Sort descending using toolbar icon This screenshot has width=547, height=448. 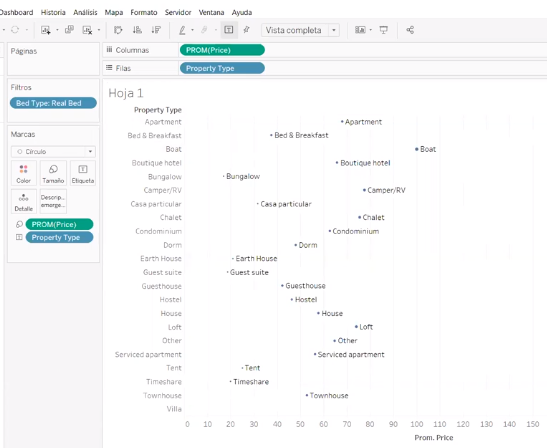pos(156,30)
